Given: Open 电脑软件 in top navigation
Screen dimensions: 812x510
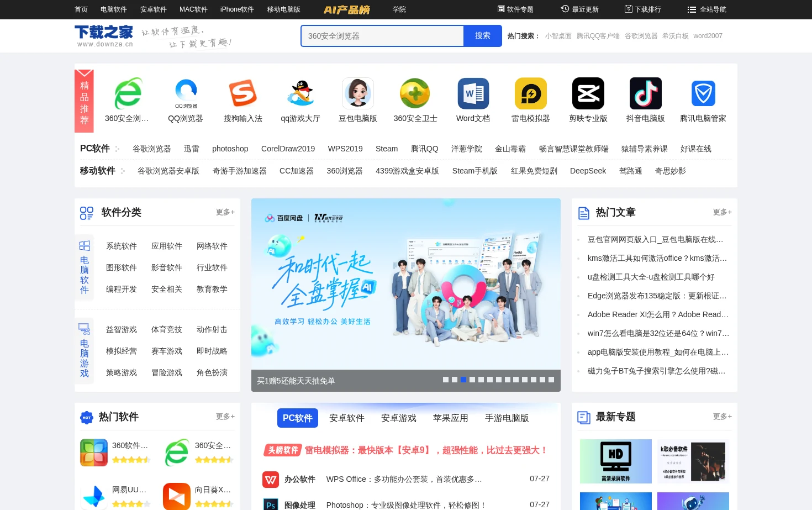Looking at the screenshot, I should (114, 9).
